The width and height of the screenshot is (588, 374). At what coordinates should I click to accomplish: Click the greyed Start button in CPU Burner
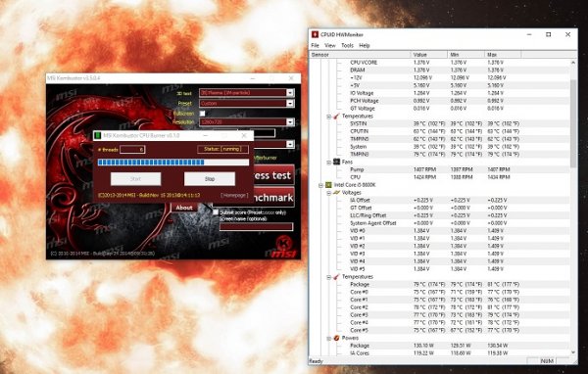point(136,179)
